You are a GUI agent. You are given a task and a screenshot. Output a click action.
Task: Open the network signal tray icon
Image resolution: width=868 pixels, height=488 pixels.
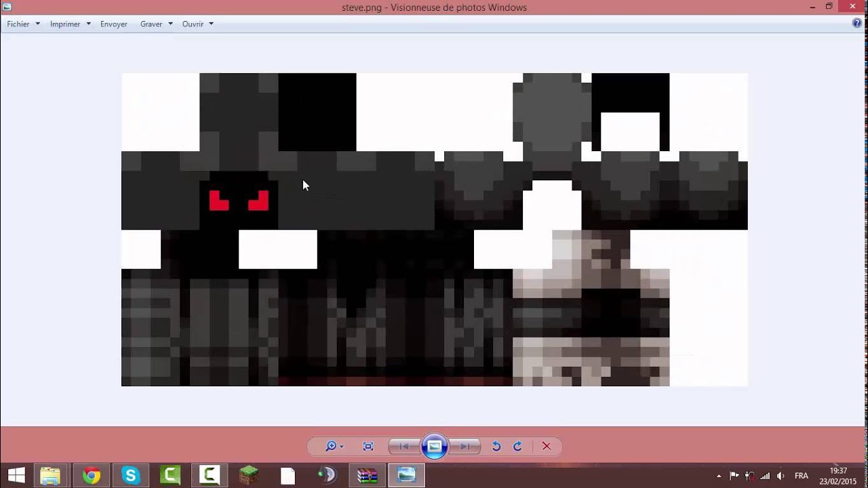(x=766, y=476)
